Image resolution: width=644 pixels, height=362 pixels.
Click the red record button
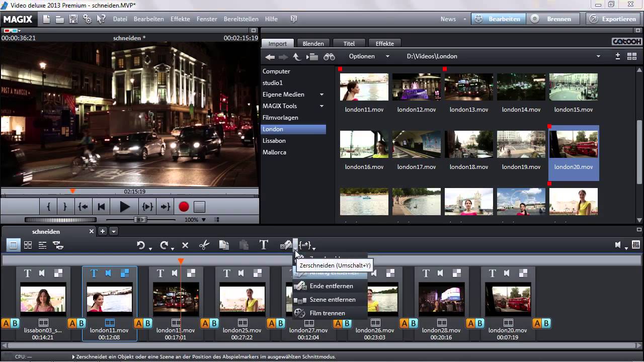tap(184, 207)
